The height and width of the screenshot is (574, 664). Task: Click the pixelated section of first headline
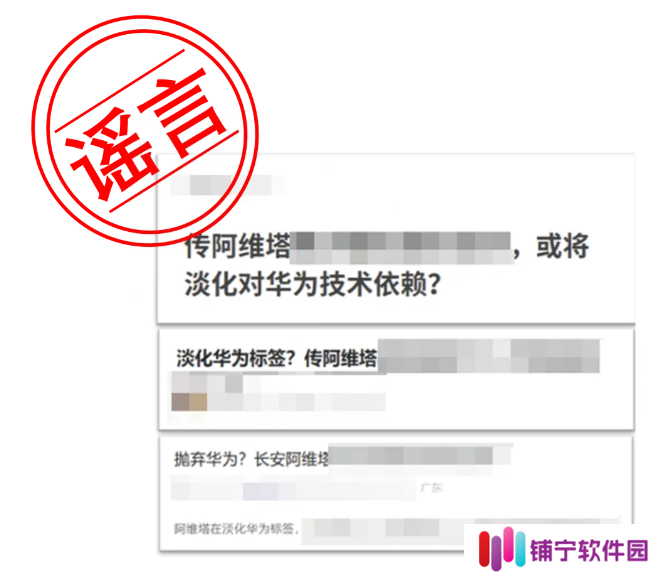(x=402, y=248)
